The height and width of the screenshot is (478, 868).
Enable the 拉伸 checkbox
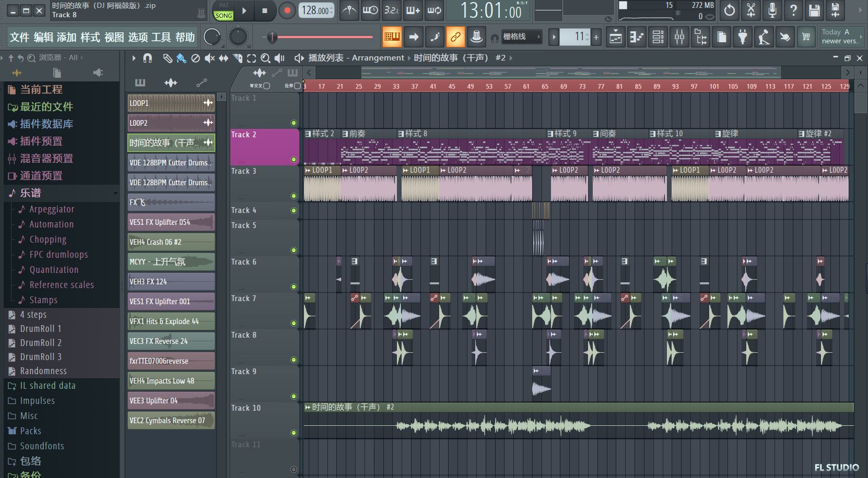click(298, 86)
